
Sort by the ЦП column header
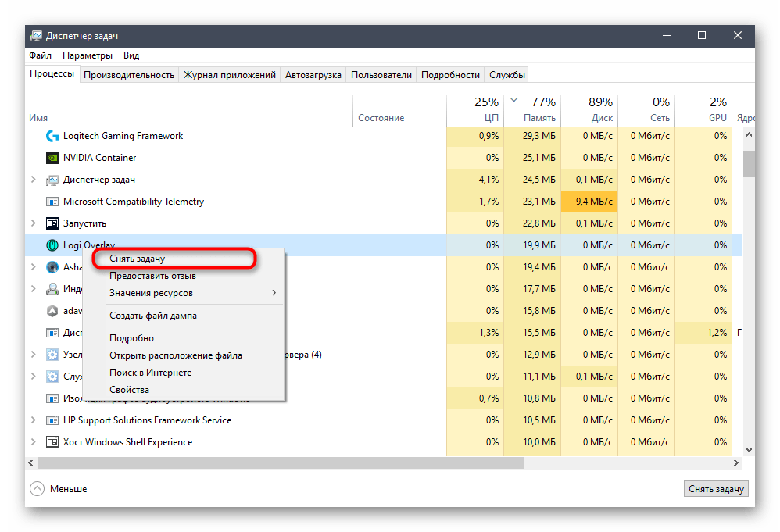click(x=475, y=110)
